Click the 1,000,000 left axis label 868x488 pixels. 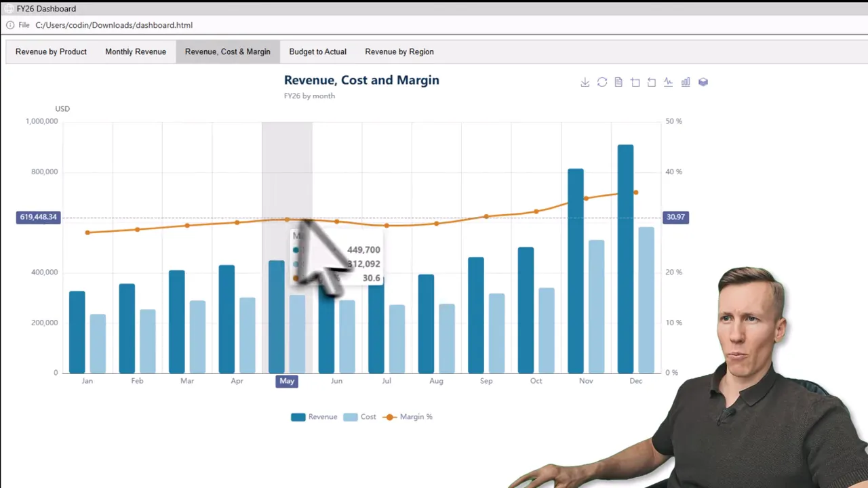pos(41,121)
